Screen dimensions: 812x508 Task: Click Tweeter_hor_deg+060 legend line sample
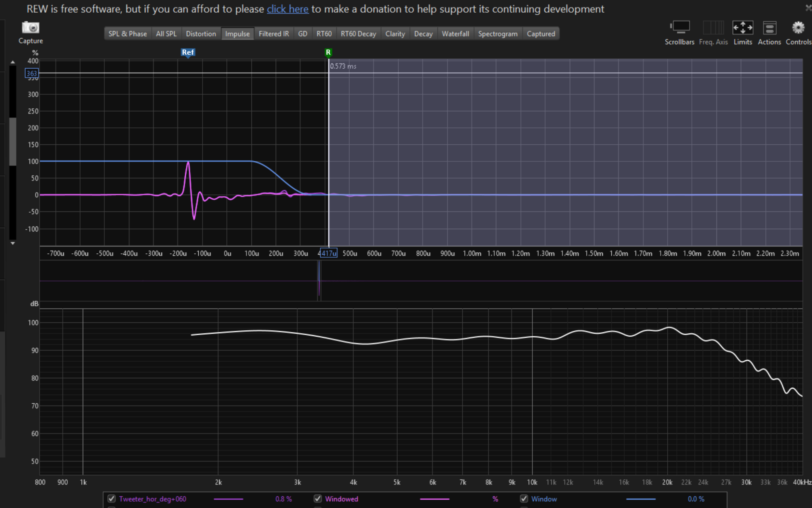228,499
